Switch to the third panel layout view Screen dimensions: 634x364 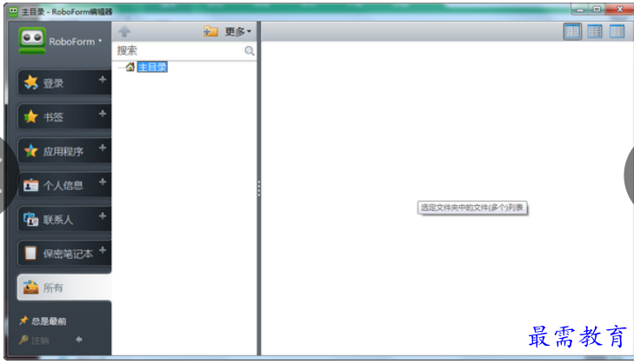pyautogui.click(x=617, y=31)
